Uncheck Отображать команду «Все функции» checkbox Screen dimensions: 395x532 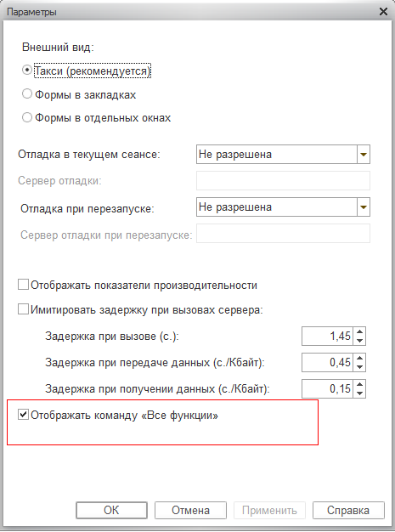point(23,415)
